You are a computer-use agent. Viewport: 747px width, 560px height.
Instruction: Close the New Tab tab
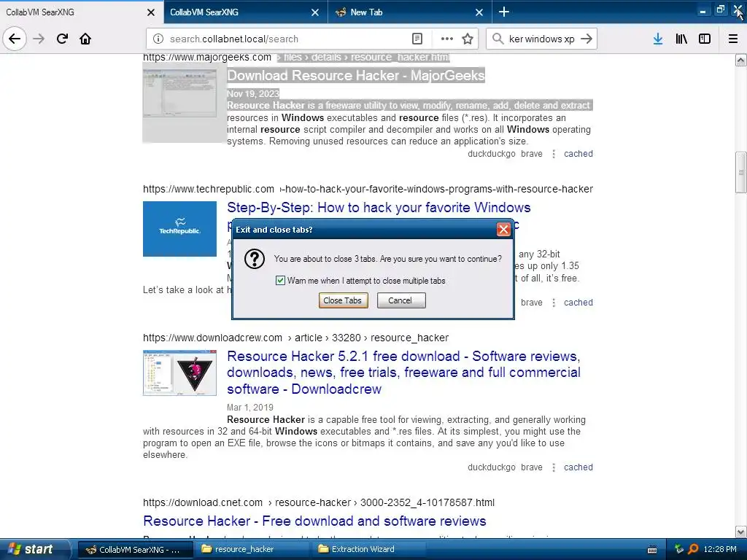click(479, 12)
